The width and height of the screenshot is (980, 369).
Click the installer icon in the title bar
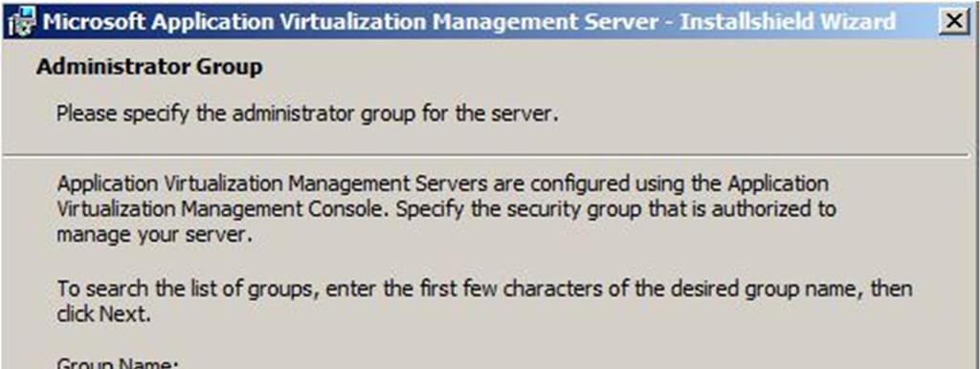[x=21, y=23]
